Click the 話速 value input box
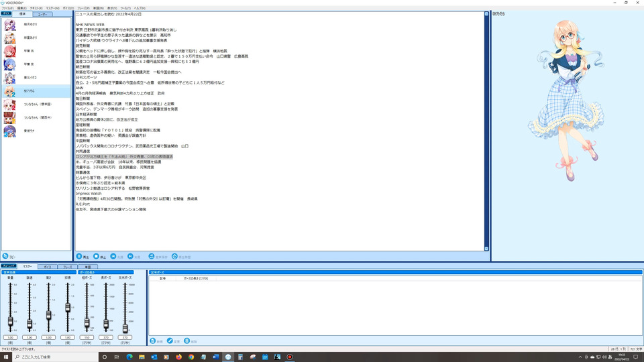 30,337
